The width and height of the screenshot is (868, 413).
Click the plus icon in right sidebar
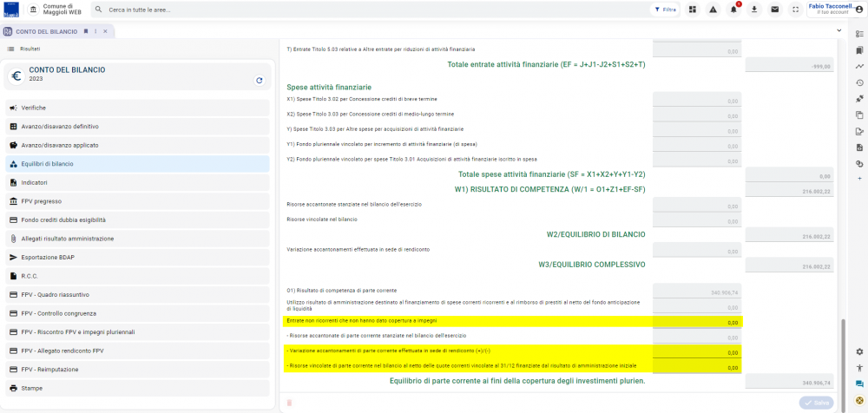[x=859, y=179]
